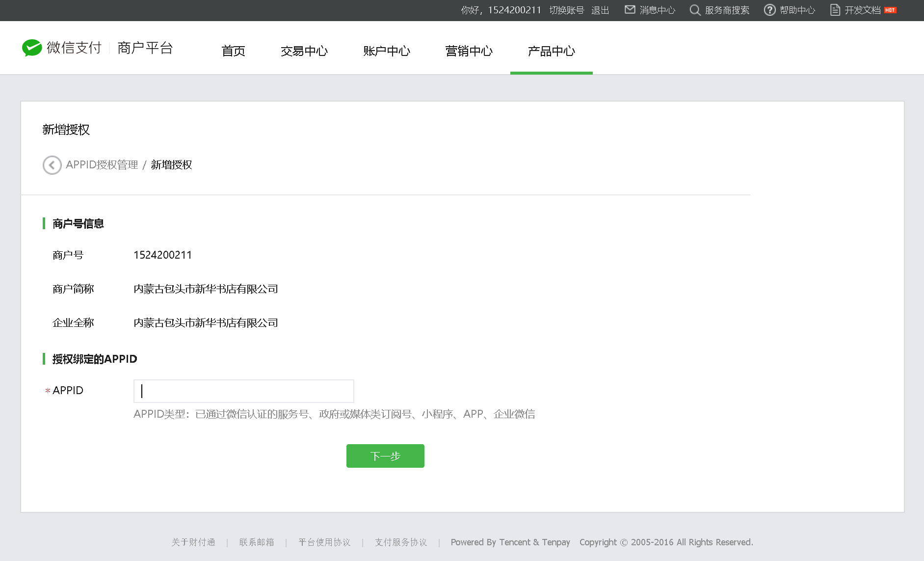The width and height of the screenshot is (924, 561).
Task: Open the 交易中心 tab
Action: (304, 51)
